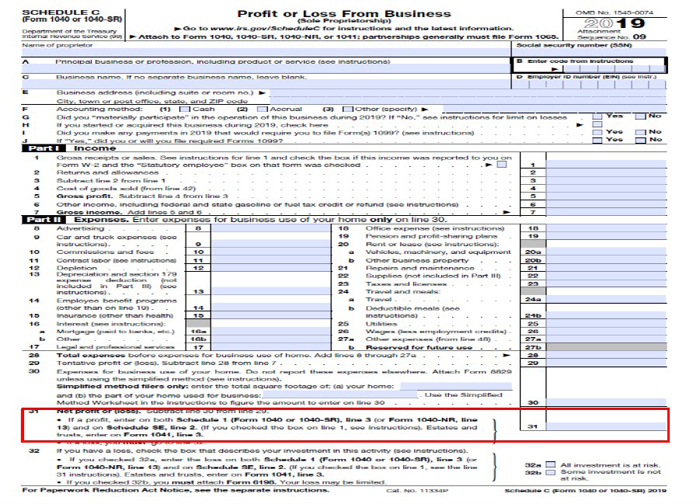
Task: Tick Yes for line G material participation
Action: 597,117
